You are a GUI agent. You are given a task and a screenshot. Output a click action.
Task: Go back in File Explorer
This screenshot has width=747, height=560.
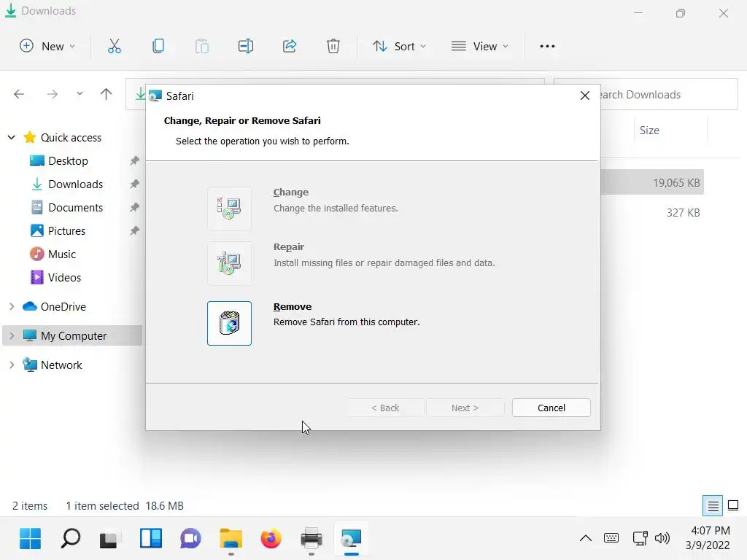(x=19, y=94)
